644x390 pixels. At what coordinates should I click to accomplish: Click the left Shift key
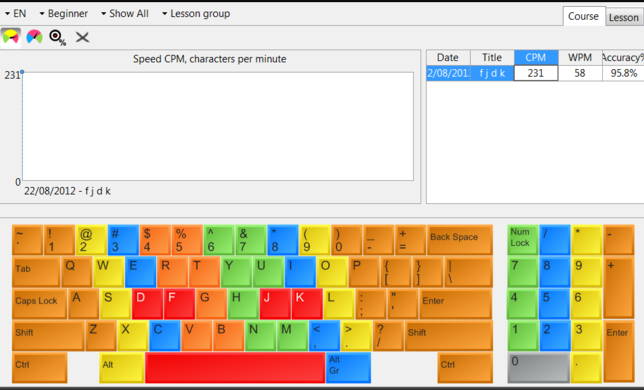point(48,336)
